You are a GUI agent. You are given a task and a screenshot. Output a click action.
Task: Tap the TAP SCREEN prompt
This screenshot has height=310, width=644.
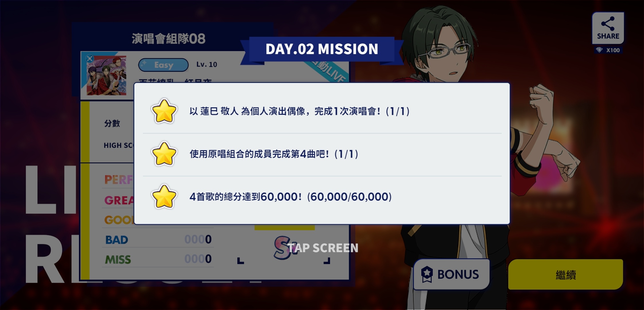[x=323, y=248]
